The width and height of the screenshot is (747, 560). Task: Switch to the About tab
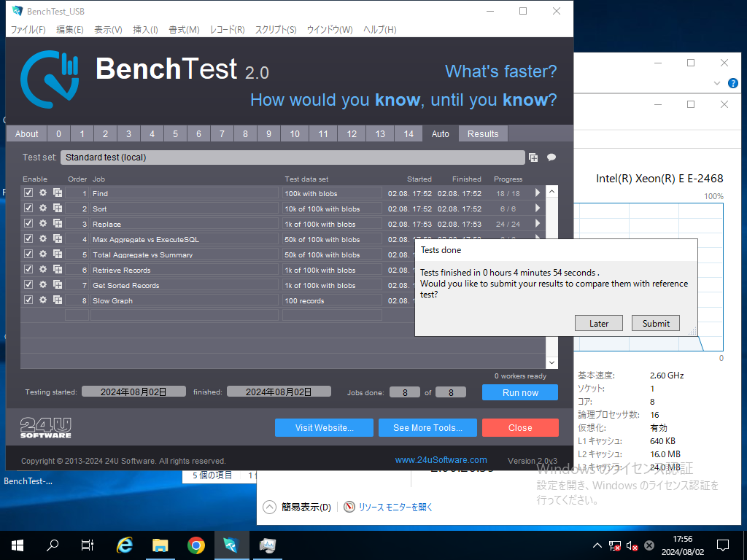27,134
